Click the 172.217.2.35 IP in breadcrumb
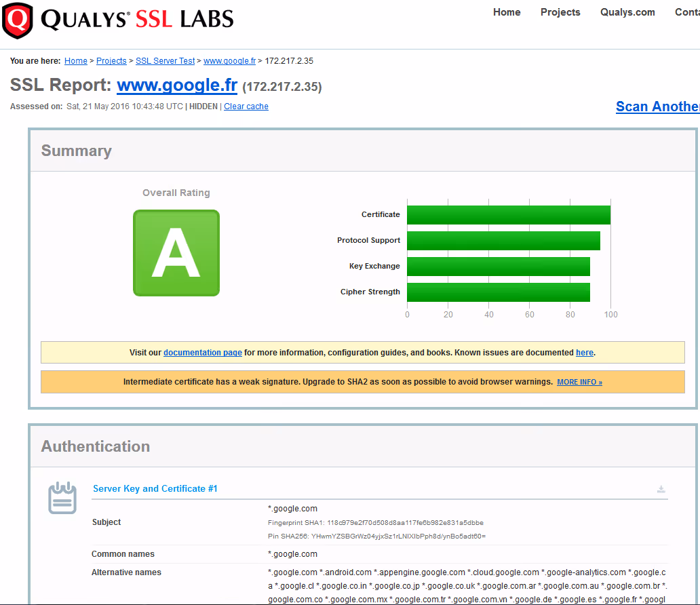Image resolution: width=700 pixels, height=605 pixels. (289, 61)
